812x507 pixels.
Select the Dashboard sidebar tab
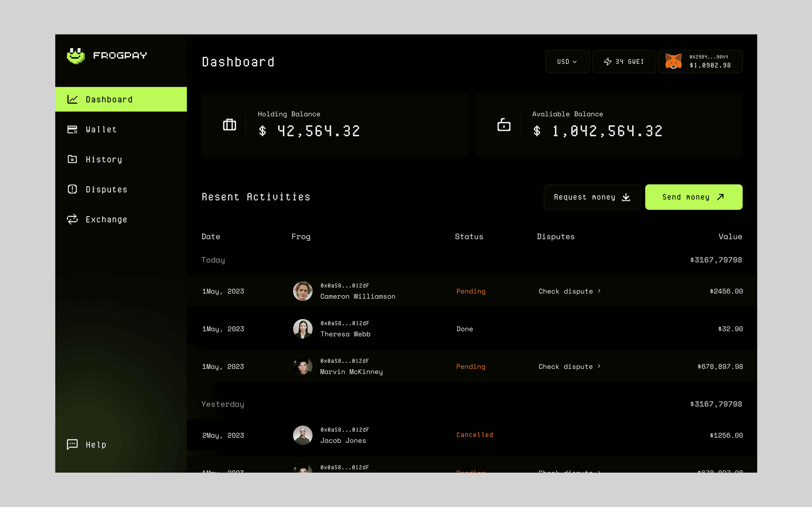(109, 99)
